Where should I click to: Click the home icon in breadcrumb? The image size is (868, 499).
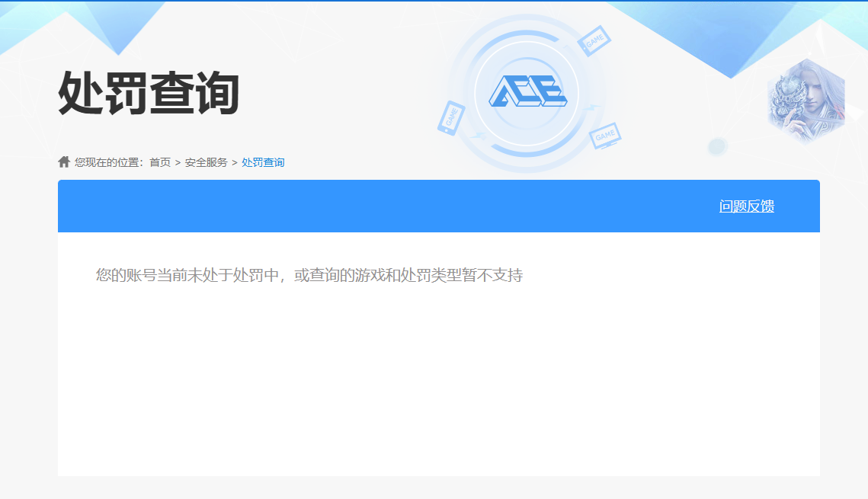coord(64,162)
